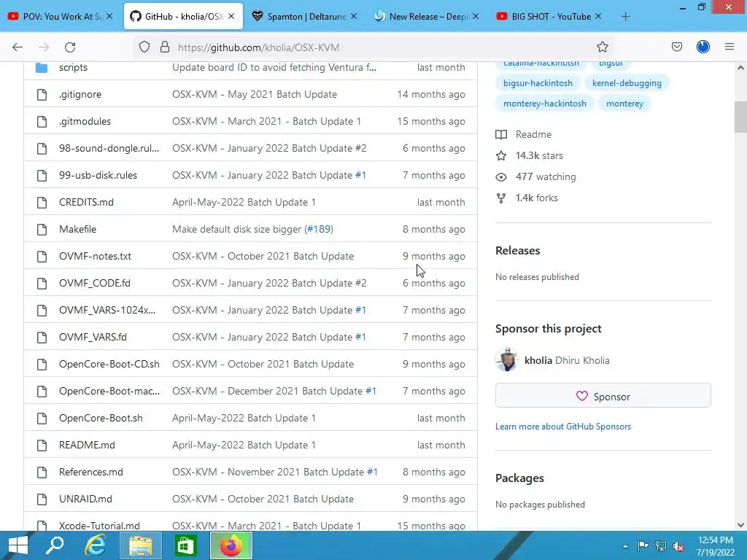
Task: Click page vertical scrollbar thumb
Action: pos(740,117)
